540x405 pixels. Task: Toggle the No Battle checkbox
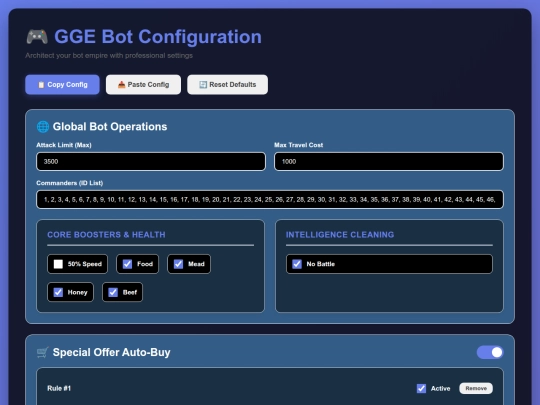297,264
